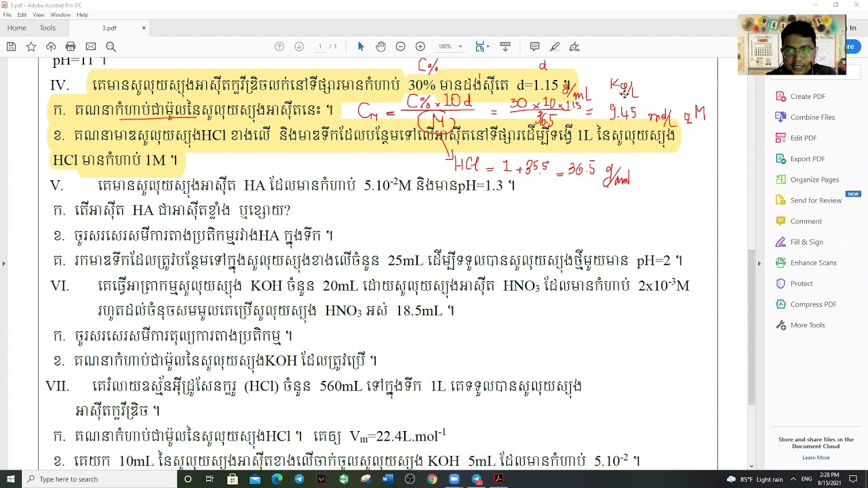
Task: Open the Window menu
Action: point(60,15)
